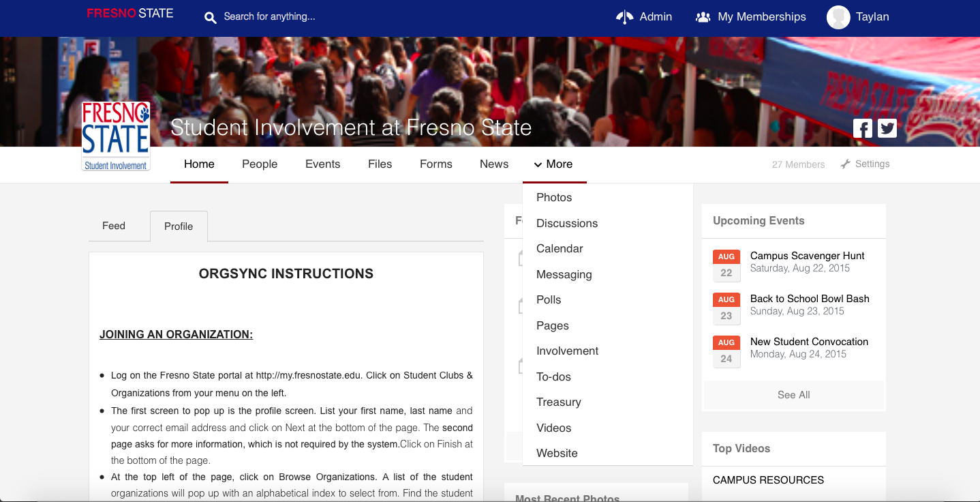
Task: Click the search magnifier icon
Action: [x=211, y=18]
